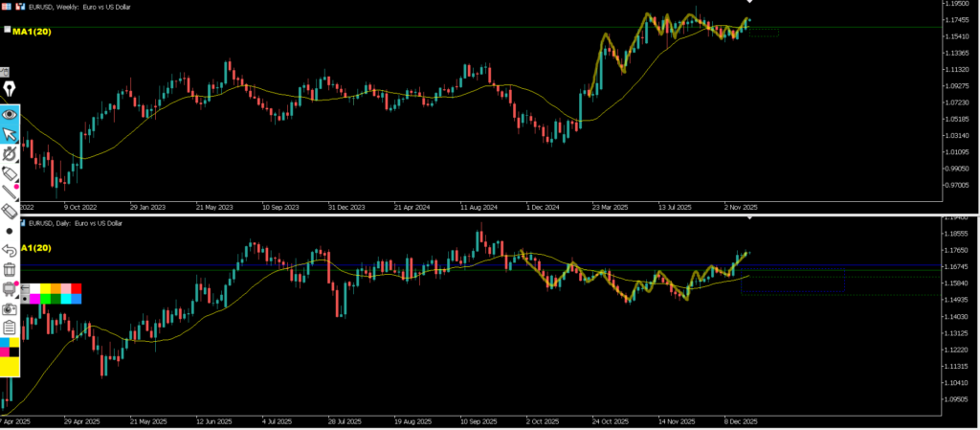
Task: Click the black dot brush size indicator
Action: pos(10,232)
